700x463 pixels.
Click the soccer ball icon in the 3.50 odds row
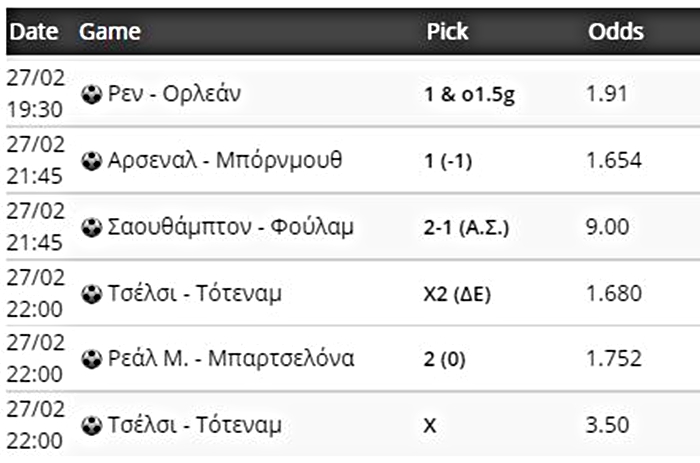point(92,425)
